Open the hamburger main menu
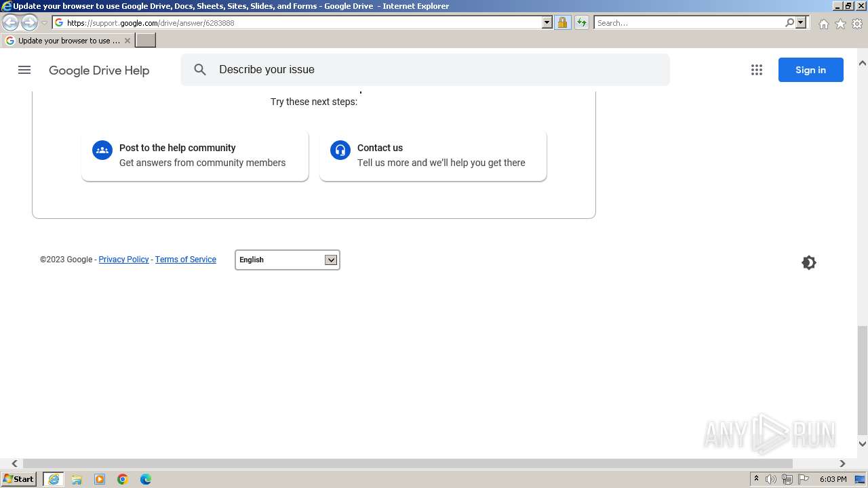Screen dimensions: 868x488 [x=24, y=70]
